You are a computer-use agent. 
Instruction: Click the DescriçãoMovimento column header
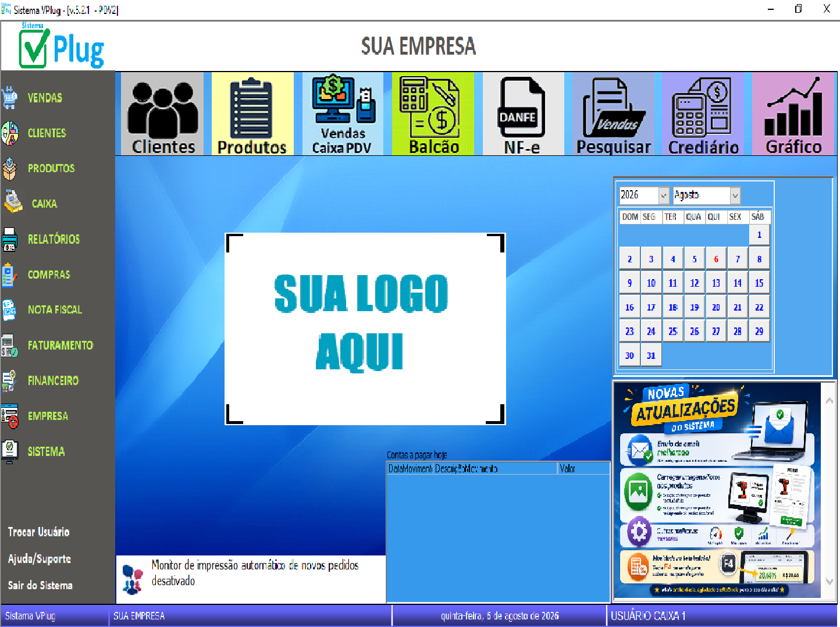(496, 469)
